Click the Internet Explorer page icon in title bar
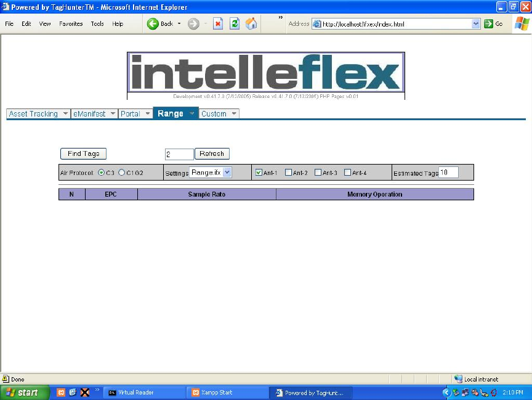 5,6
